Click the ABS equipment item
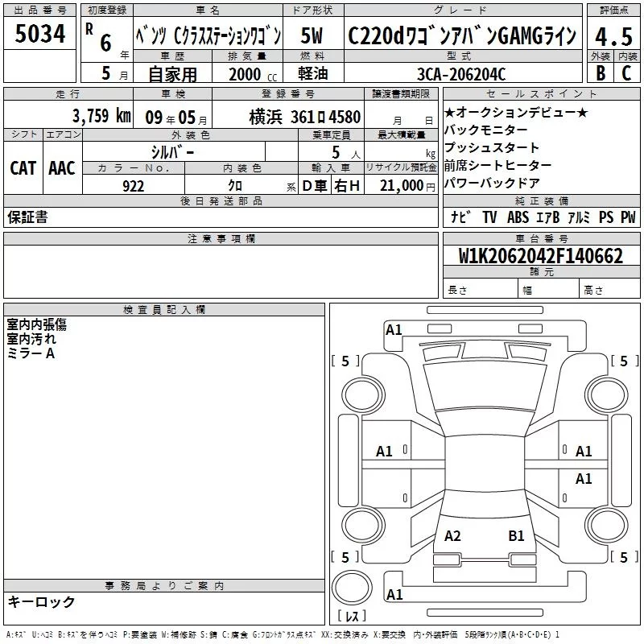 click(x=518, y=217)
